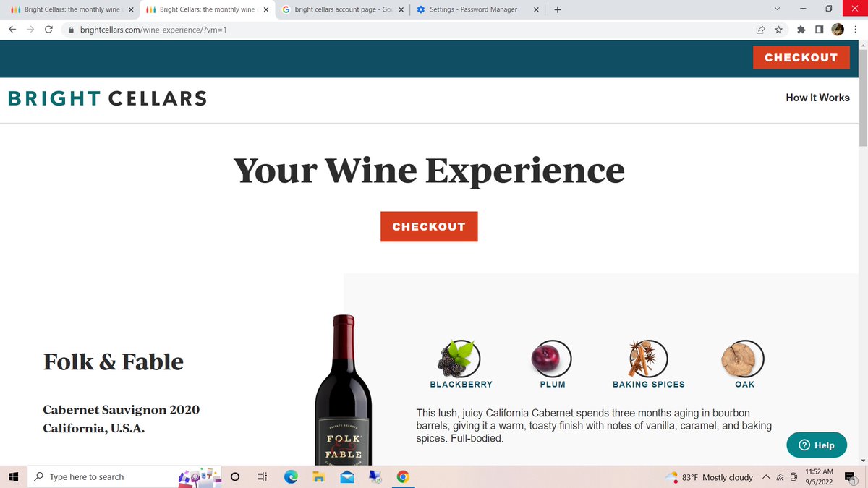Open the How It Works link
Screen dimensions: 868x488
click(x=817, y=98)
